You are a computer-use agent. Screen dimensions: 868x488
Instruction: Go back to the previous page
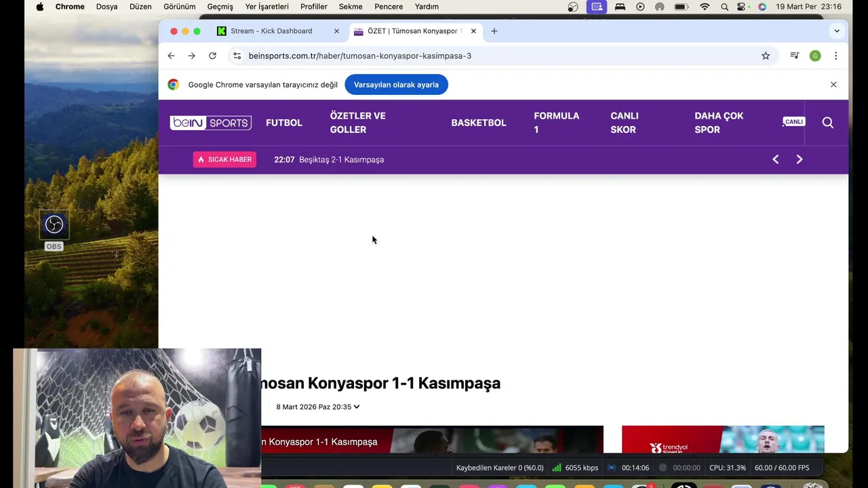pos(171,56)
